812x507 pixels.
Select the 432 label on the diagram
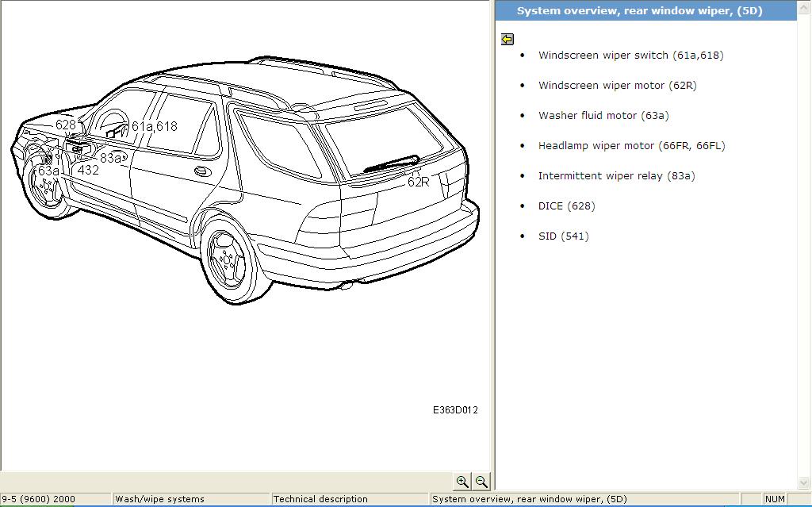(x=88, y=170)
